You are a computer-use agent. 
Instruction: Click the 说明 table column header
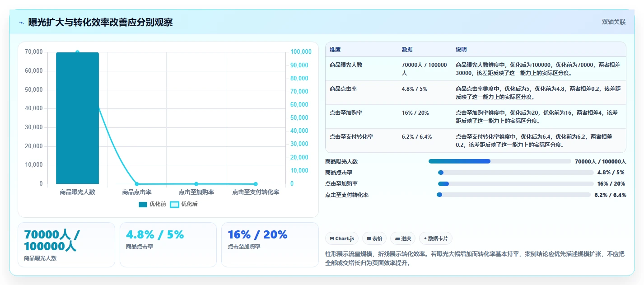pos(461,50)
